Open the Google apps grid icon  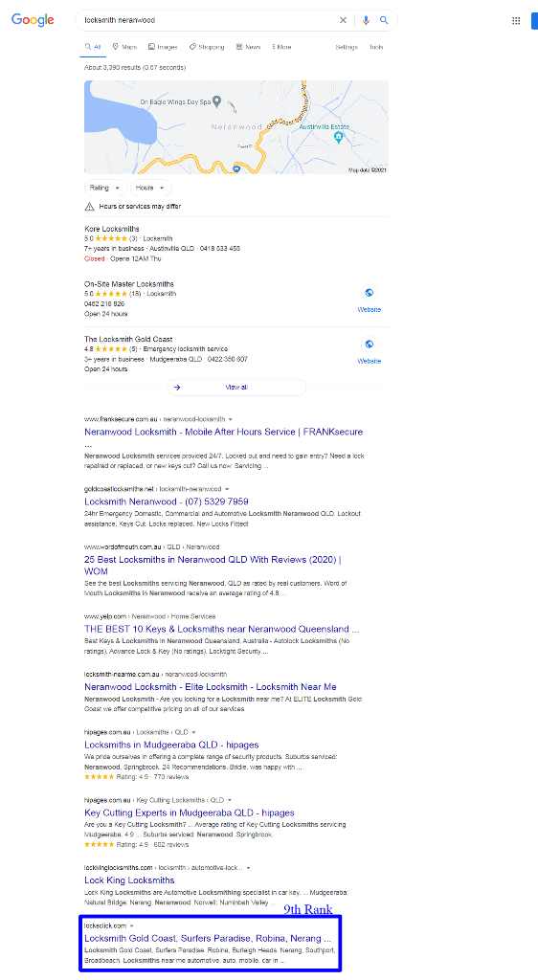[516, 21]
